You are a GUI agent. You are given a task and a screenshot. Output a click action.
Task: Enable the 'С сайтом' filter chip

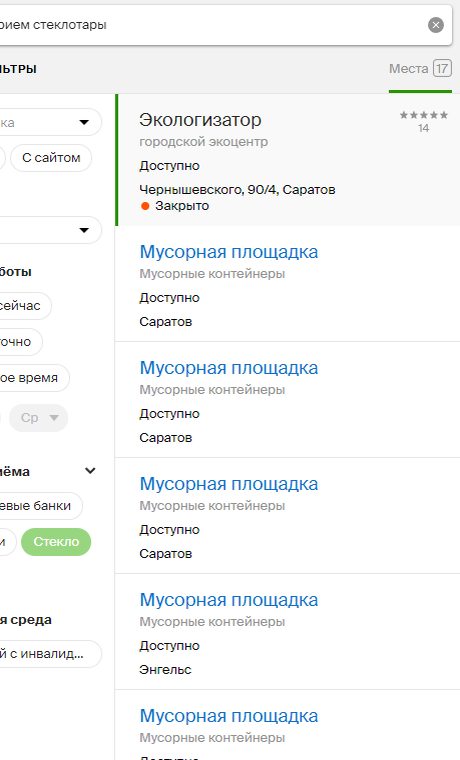click(51, 158)
